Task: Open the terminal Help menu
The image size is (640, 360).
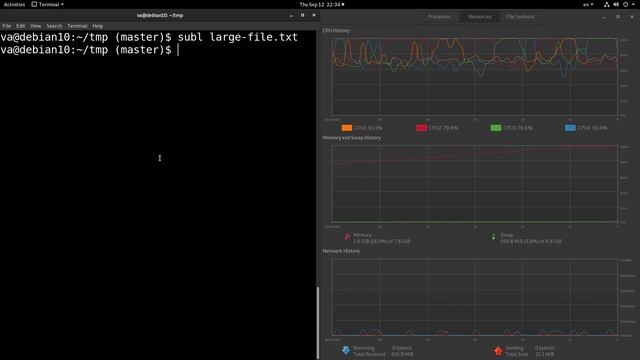Action: coord(98,26)
